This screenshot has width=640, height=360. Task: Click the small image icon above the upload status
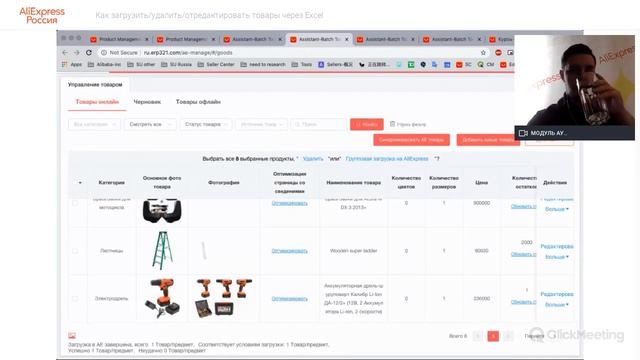pos(72,336)
